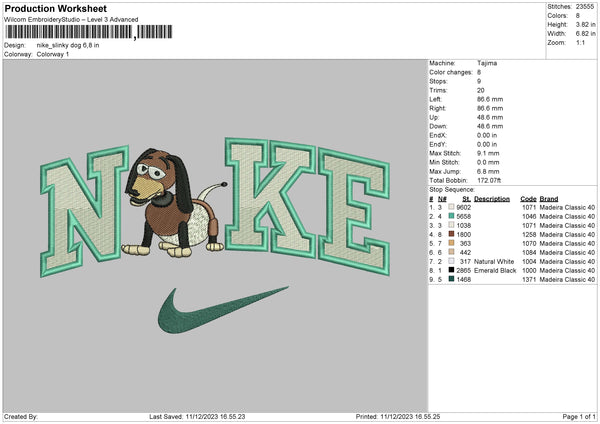600x424 pixels.
Task: Click the dark green swoosh in the design
Action: pyautogui.click(x=223, y=309)
